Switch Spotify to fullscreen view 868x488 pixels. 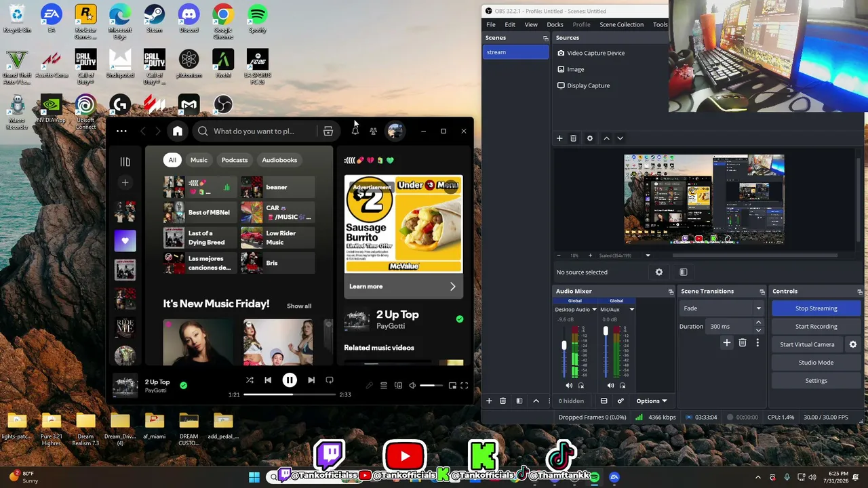(x=465, y=386)
